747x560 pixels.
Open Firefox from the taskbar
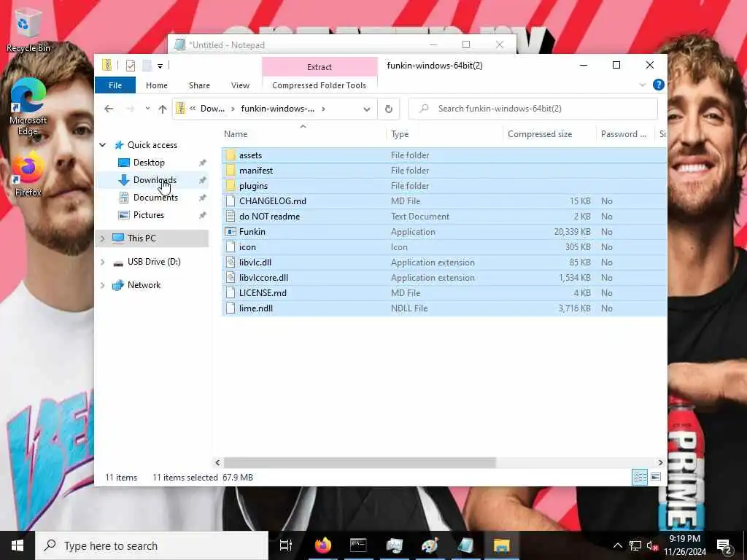pos(322,545)
